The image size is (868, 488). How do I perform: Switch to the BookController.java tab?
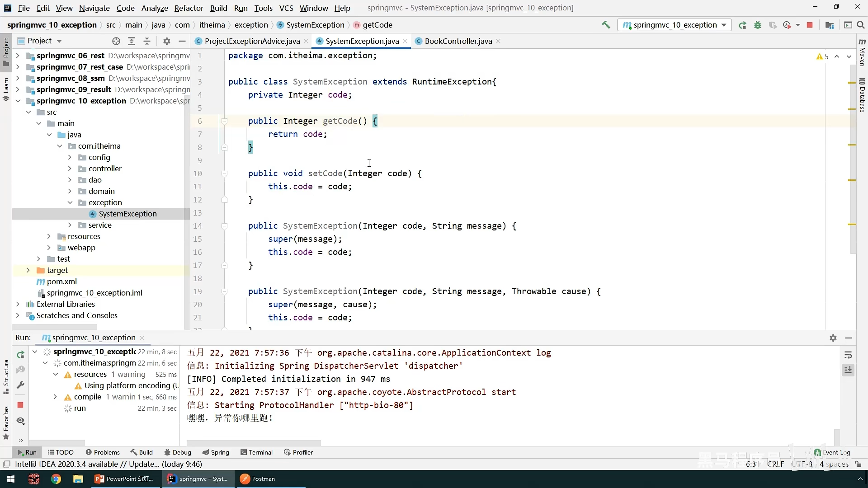(458, 41)
